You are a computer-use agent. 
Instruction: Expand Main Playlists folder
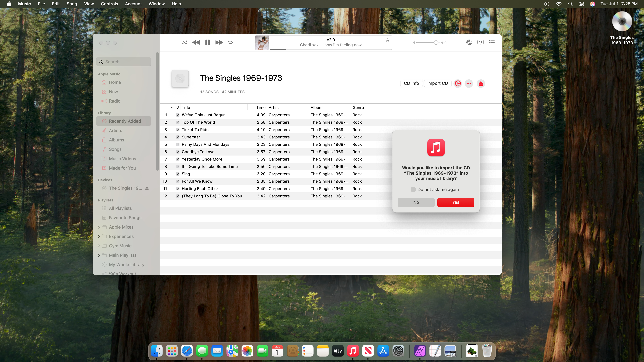point(99,255)
